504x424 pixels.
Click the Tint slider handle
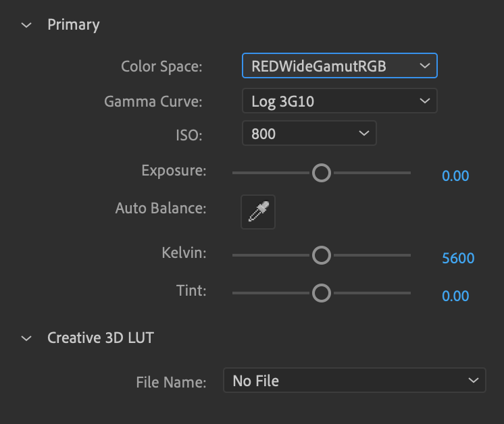pyautogui.click(x=322, y=293)
